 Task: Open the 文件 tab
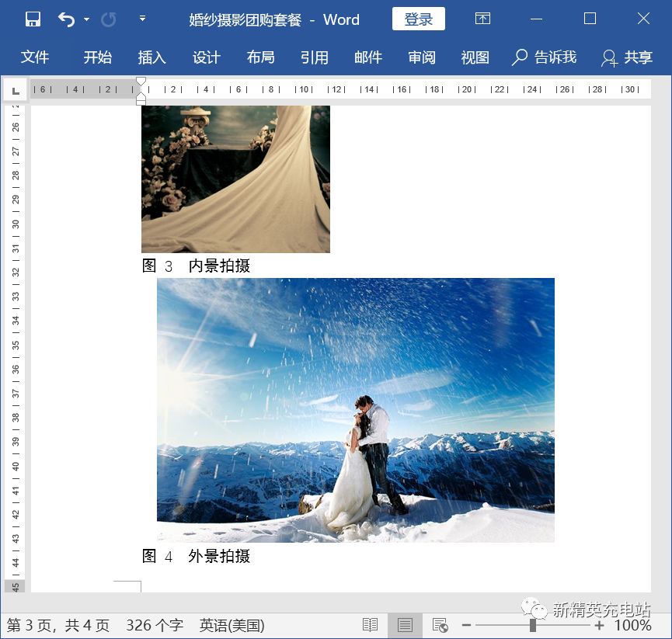[35, 57]
